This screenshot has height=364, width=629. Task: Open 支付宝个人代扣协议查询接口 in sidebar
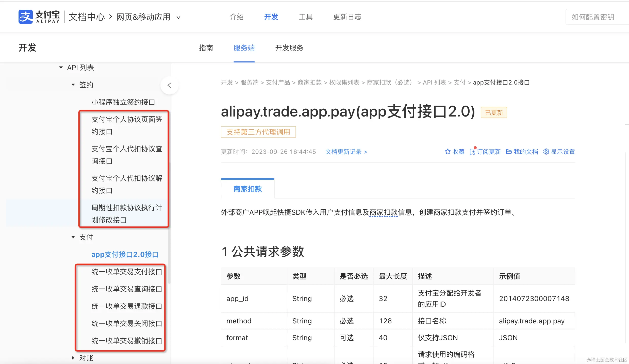click(127, 155)
